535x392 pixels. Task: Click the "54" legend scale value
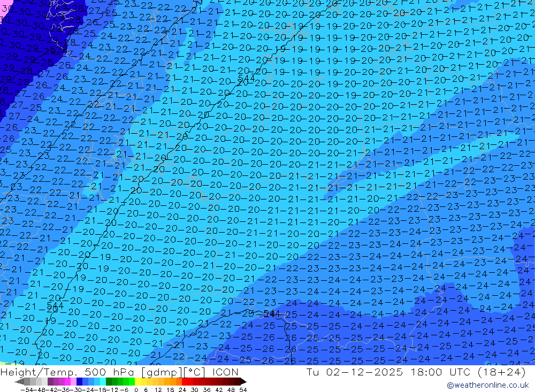tap(243, 389)
